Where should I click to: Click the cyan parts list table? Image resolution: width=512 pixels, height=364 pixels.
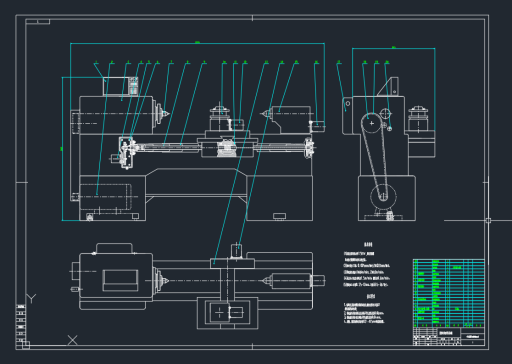pos(449,293)
